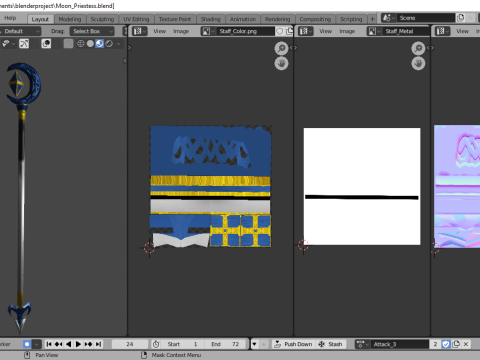Click the white Staff_Metal texture image
480x360 pixels.
(362, 186)
